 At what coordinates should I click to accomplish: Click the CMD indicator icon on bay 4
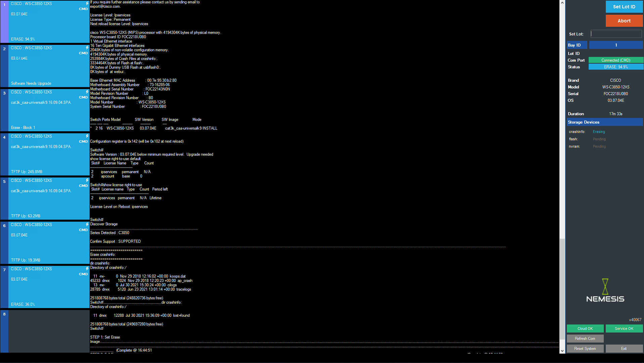pyautogui.click(x=83, y=141)
